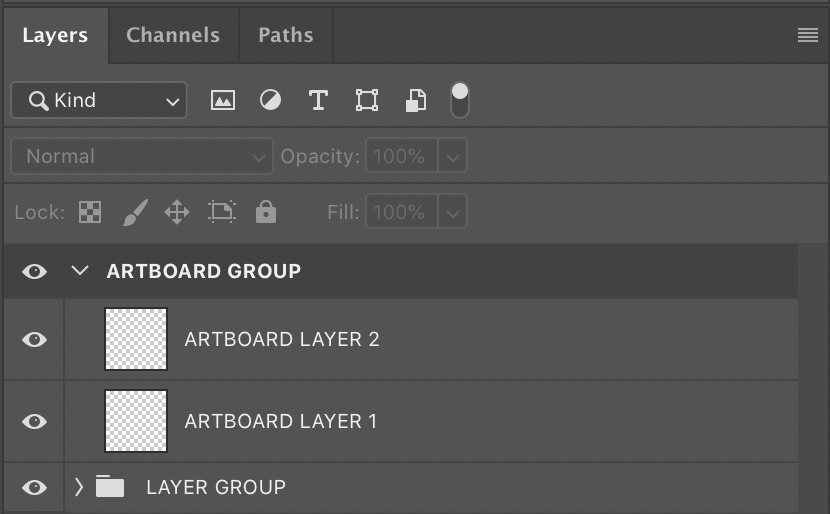Lock image pixels brush icon
Image resolution: width=830 pixels, height=514 pixels.
click(x=135, y=212)
